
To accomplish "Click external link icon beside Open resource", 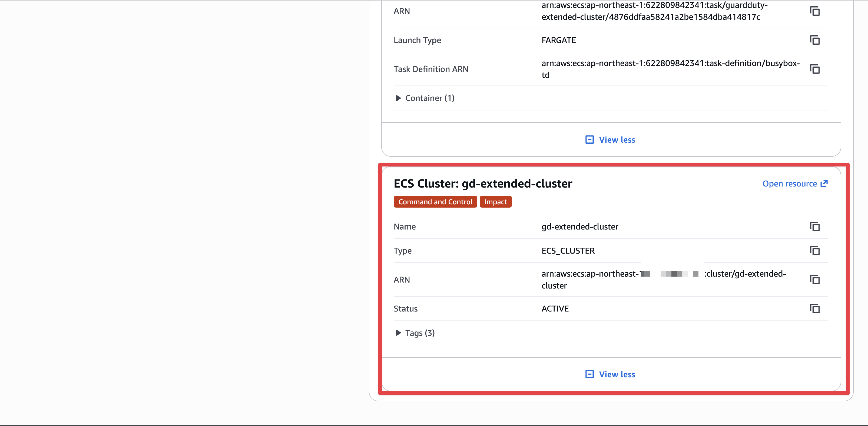I will click(824, 183).
